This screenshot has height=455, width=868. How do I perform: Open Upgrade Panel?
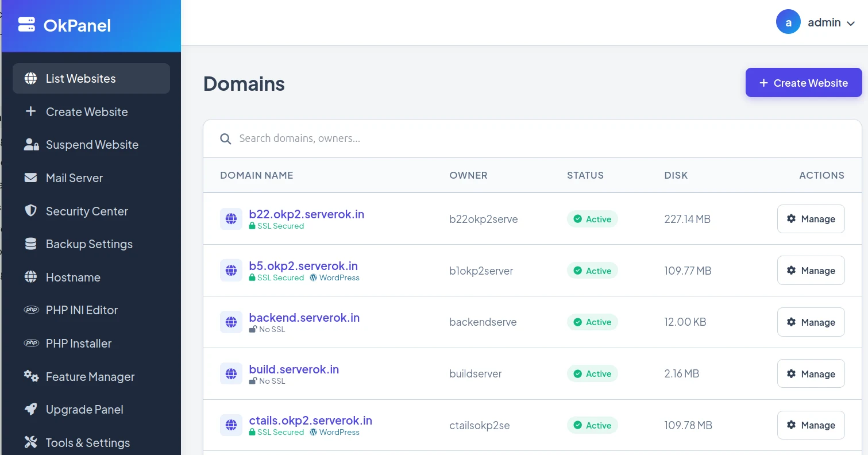(91, 410)
